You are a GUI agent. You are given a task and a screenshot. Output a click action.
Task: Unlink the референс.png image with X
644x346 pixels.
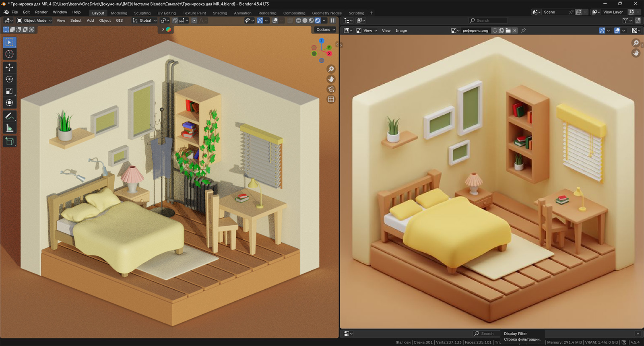(x=515, y=31)
